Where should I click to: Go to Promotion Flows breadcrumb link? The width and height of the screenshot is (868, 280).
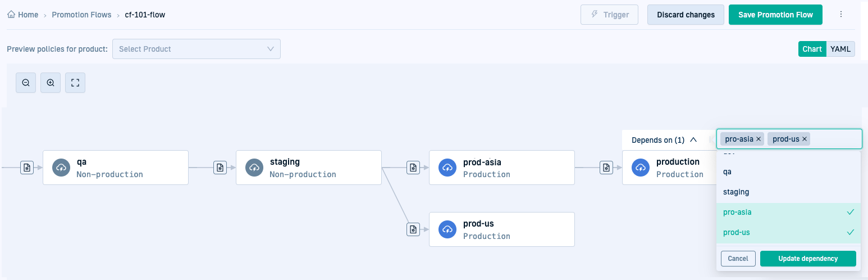click(x=81, y=15)
